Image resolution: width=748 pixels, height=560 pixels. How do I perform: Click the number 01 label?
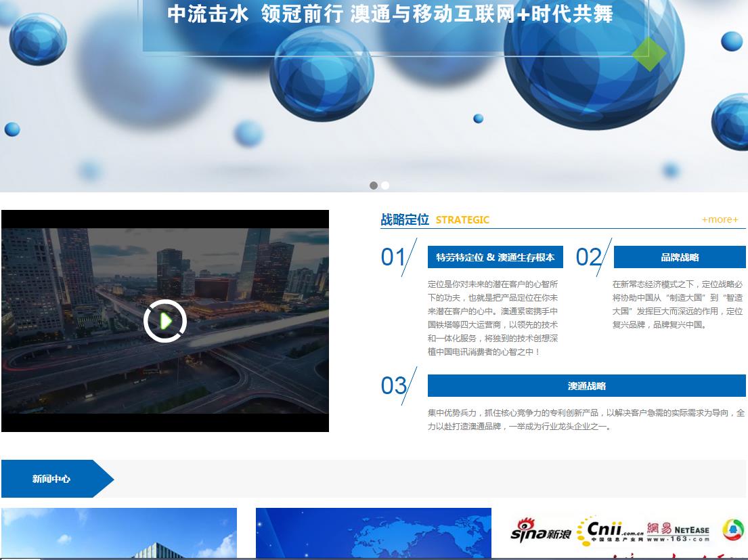(x=393, y=257)
